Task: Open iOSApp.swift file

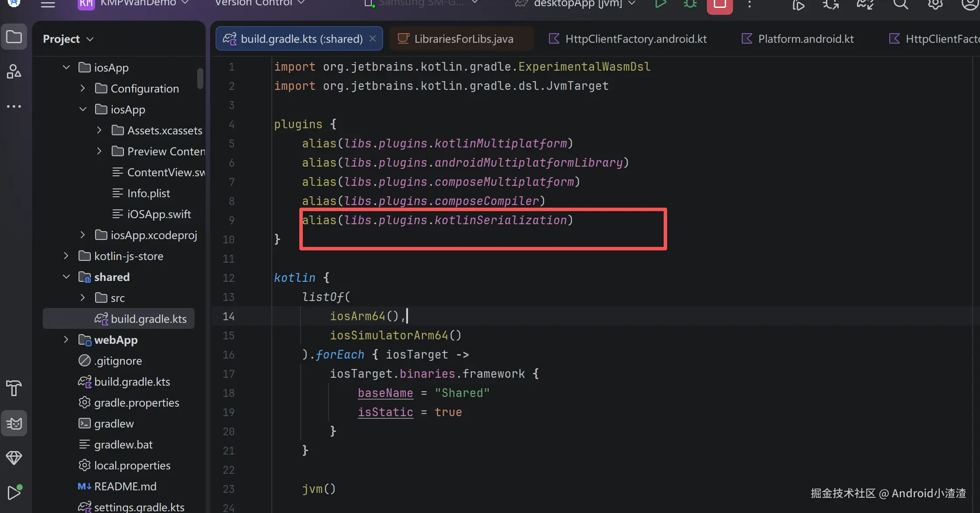Action: 152,214
